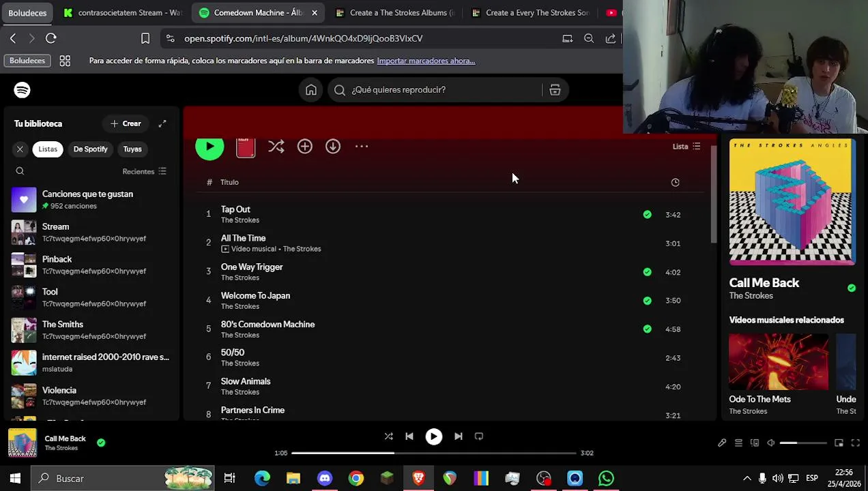Screen dimensions: 868x491
Task: Toggle shuffle in the player bar
Action: point(388,436)
